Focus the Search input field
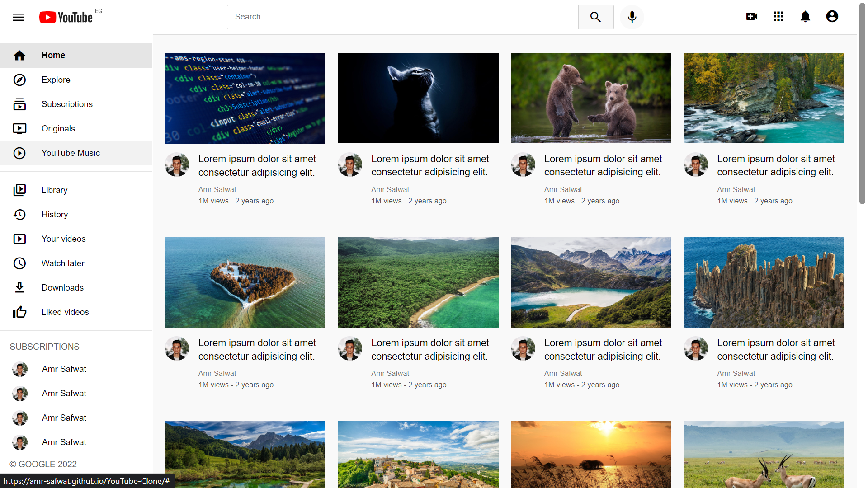Viewport: 868px width, 488px height. [x=402, y=17]
